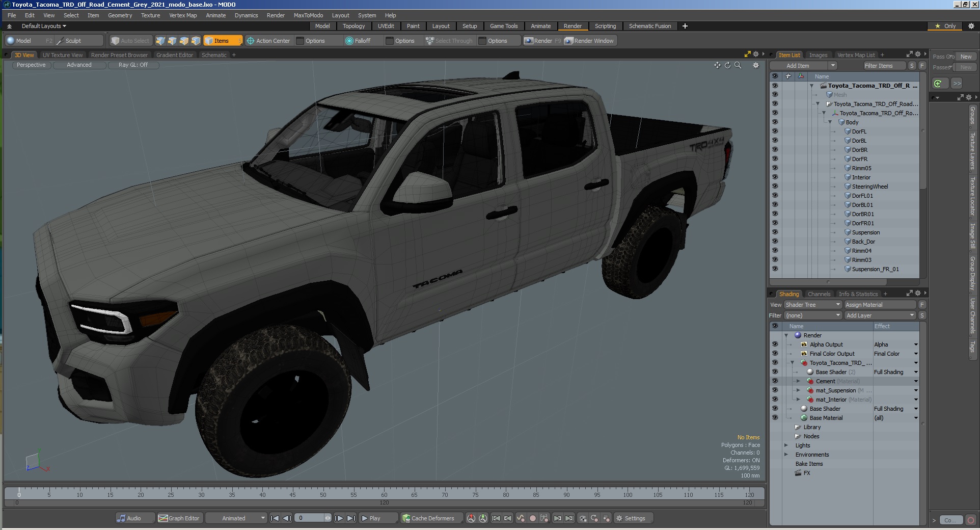Click the record keyframe circle icon

(x=533, y=518)
